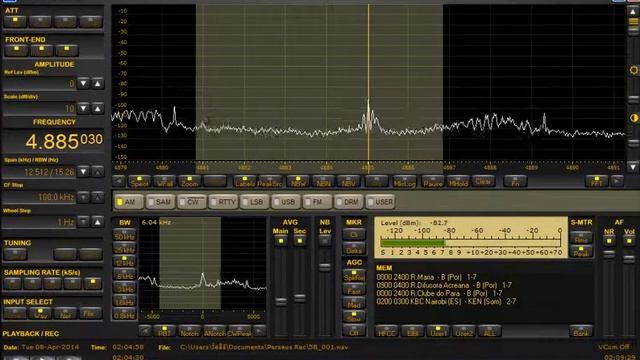
Task: Increase the Wheel Step value
Action: click(98, 222)
